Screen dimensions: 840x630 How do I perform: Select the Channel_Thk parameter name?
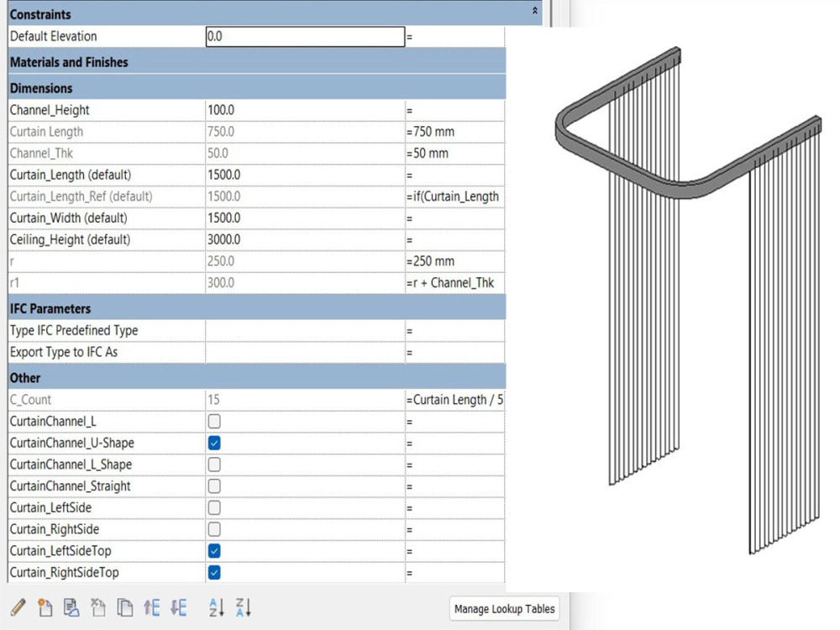(41, 153)
